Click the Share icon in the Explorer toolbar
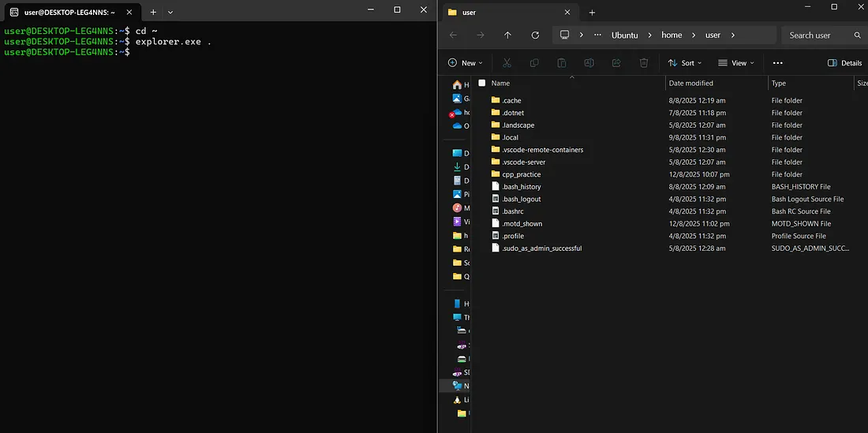Screen dimensions: 868x433 (616, 63)
